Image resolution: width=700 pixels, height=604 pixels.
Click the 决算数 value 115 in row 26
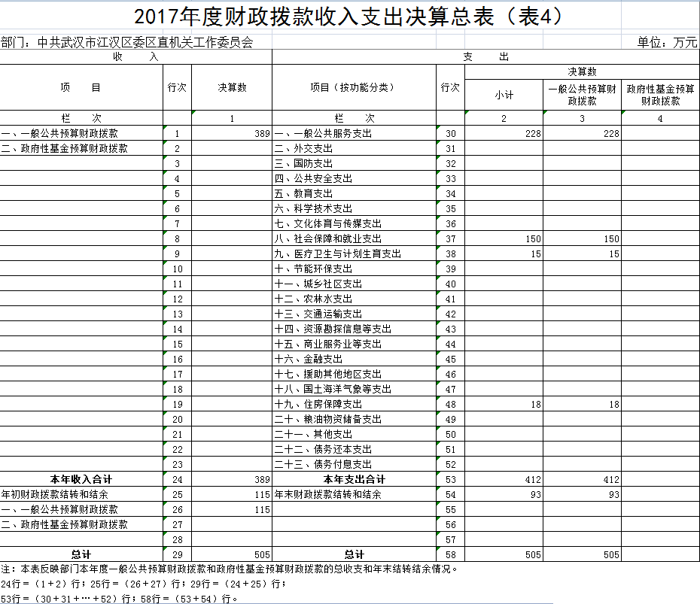(231, 509)
